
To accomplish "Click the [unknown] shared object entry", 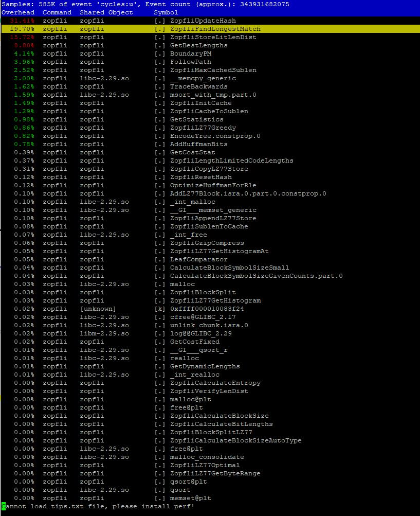I will click(x=98, y=309).
